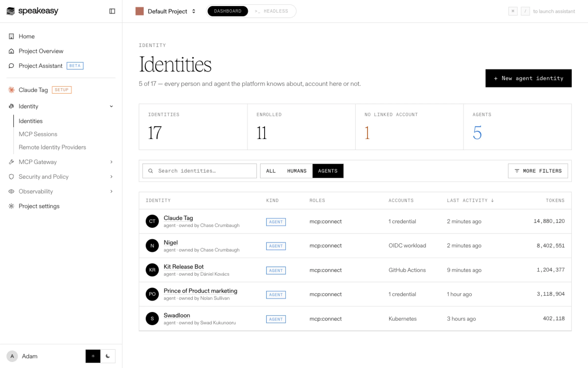This screenshot has height=368, width=588.
Task: Click the Agents count stat card
Action: [517, 127]
